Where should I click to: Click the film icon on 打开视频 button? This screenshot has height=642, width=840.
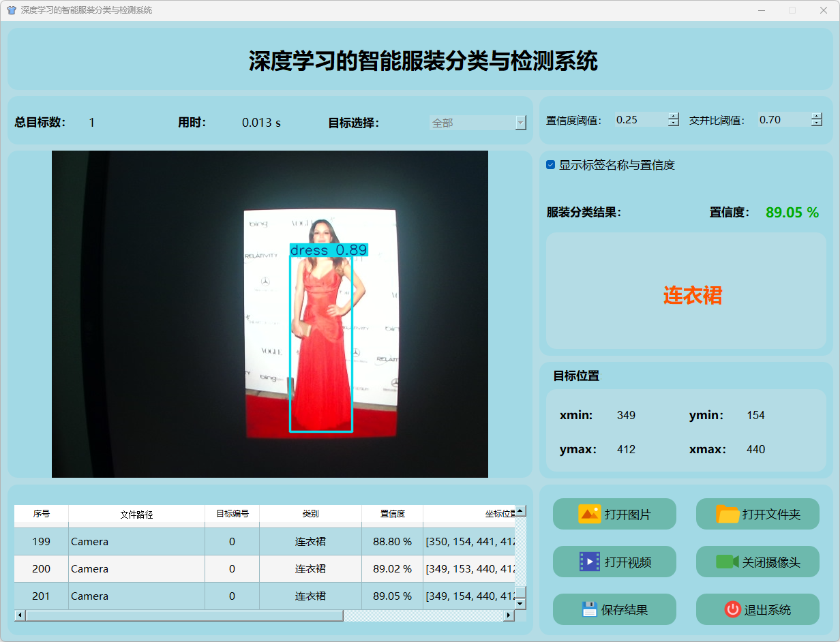589,562
